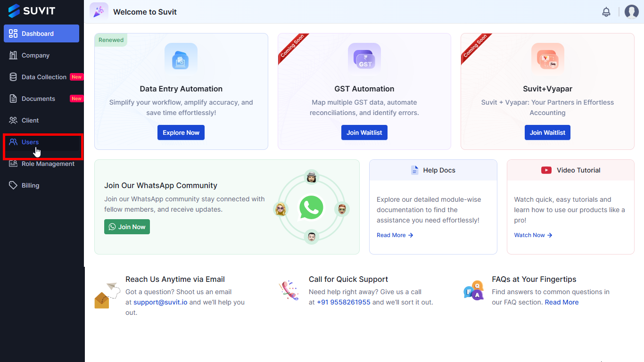Image resolution: width=644 pixels, height=362 pixels.
Task: Click the Video Tutorial play icon
Action: [x=546, y=170]
